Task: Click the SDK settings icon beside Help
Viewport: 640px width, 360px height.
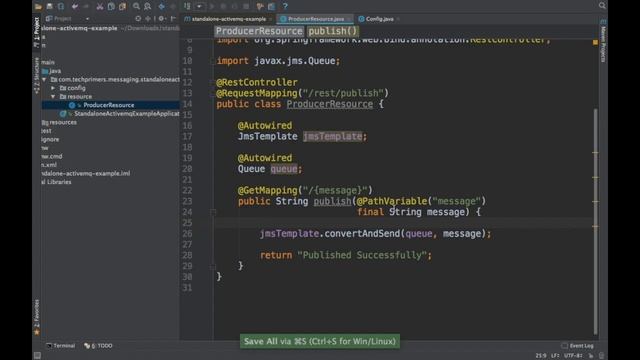Action: 271,6
